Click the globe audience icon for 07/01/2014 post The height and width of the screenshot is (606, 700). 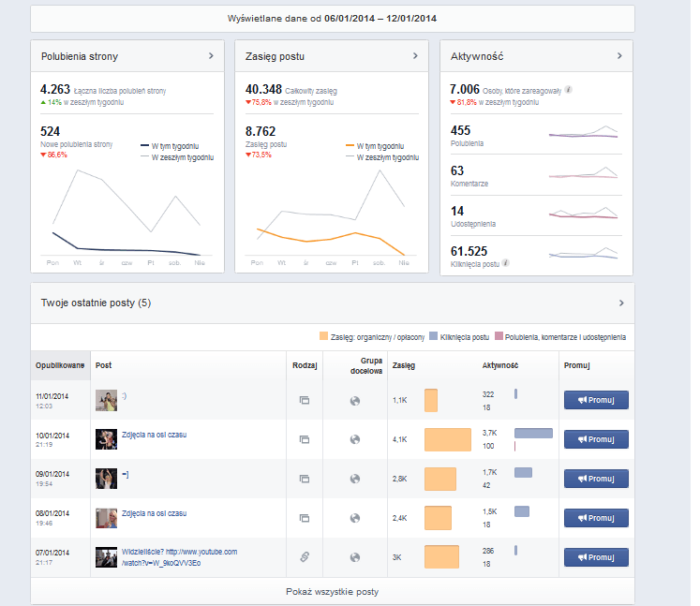[354, 557]
